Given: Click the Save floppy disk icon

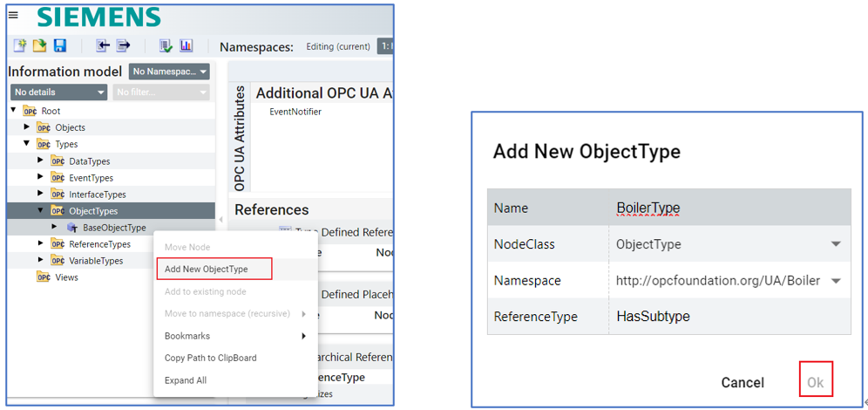Looking at the screenshot, I should pyautogui.click(x=60, y=46).
